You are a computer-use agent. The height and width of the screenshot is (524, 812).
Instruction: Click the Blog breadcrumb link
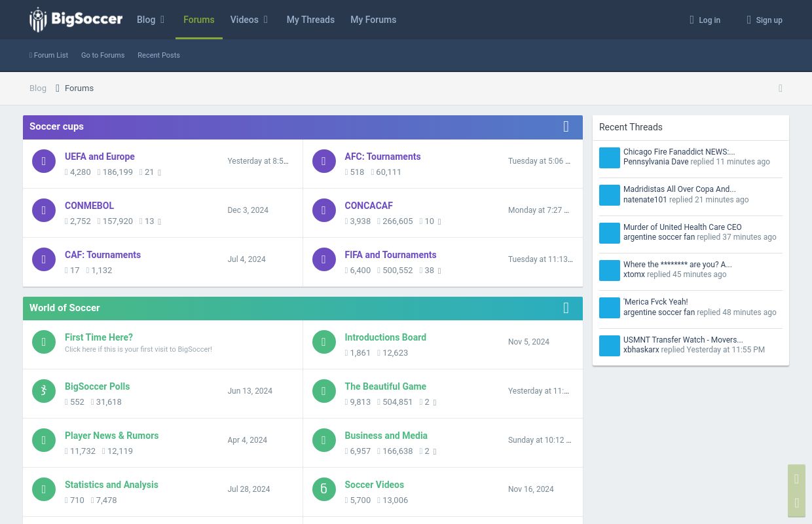click(38, 88)
